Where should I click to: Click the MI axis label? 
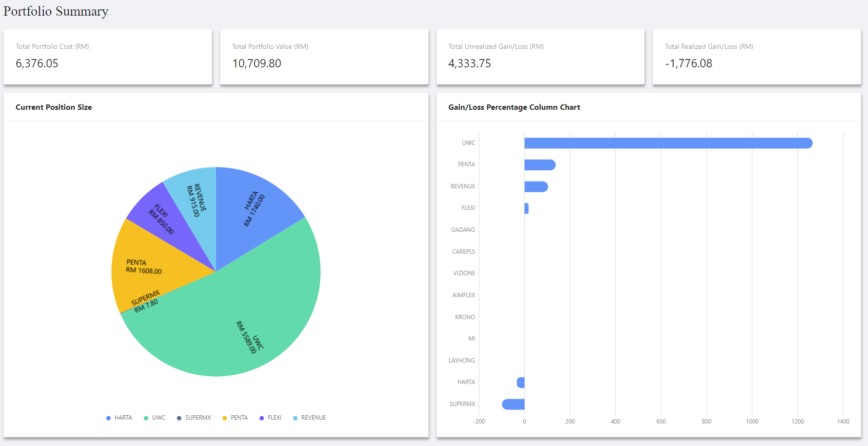[x=472, y=339]
